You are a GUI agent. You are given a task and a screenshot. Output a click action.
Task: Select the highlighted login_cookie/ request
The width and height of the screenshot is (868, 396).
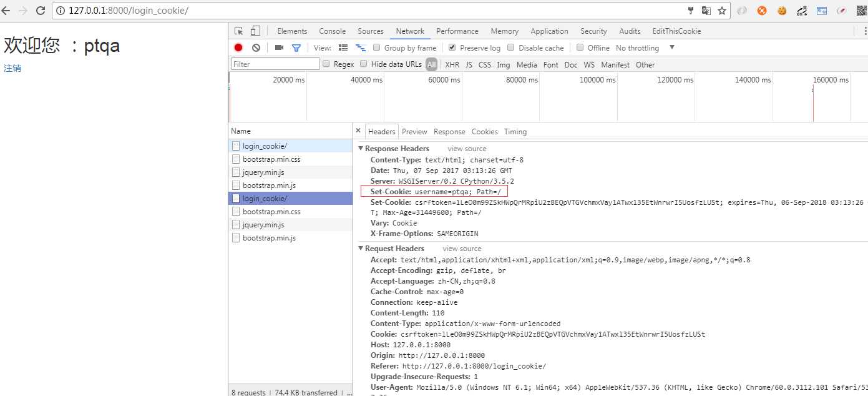click(291, 198)
